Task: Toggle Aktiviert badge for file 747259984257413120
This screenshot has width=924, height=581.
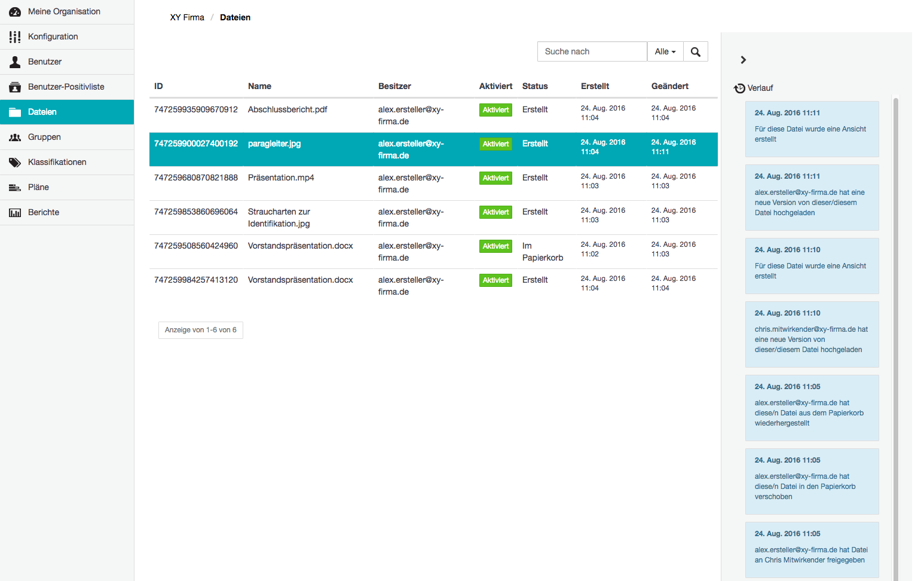Action: point(495,280)
